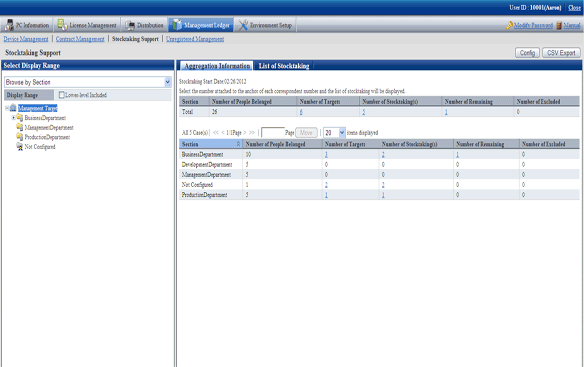Sort by the Section column header

point(211,144)
